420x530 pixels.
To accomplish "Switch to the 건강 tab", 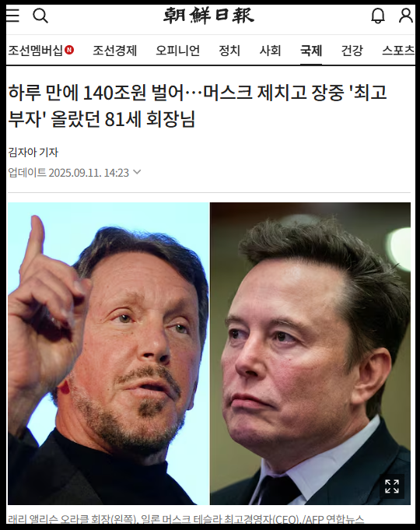I will [352, 51].
